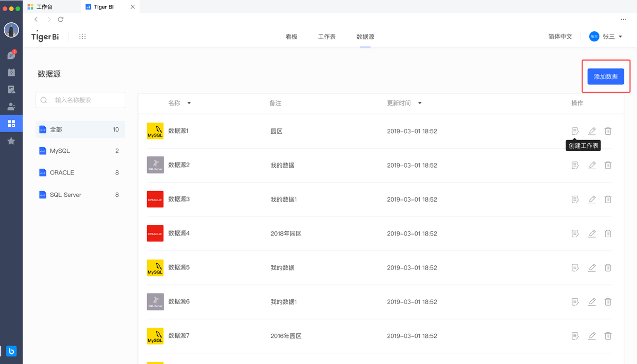Delete 数据源5 using its trash icon
637x364 pixels.
point(608,268)
